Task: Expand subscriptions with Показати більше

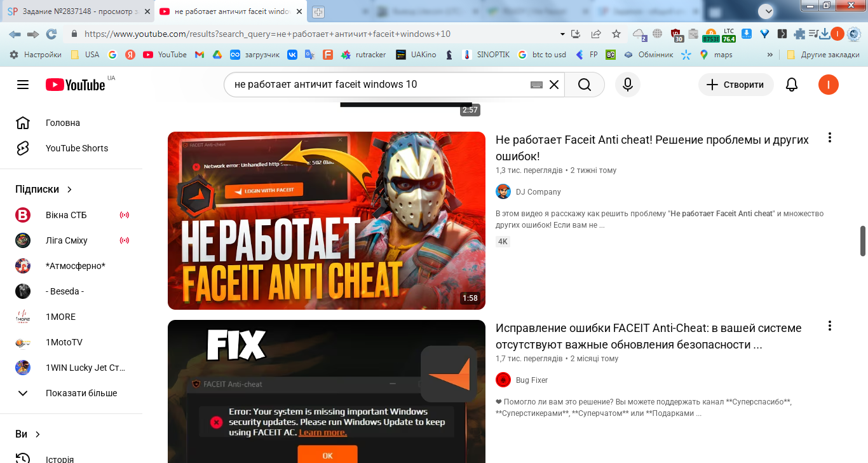Action: click(x=71, y=393)
